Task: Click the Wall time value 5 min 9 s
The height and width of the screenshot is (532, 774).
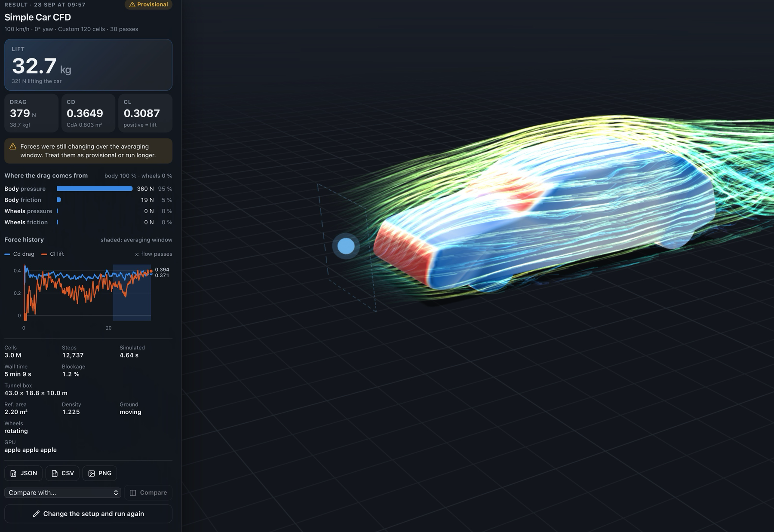Action: pos(18,374)
